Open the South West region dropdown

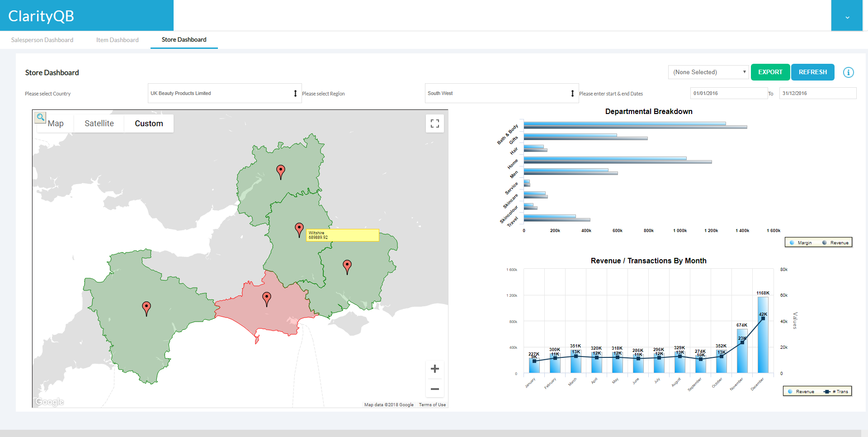point(501,93)
